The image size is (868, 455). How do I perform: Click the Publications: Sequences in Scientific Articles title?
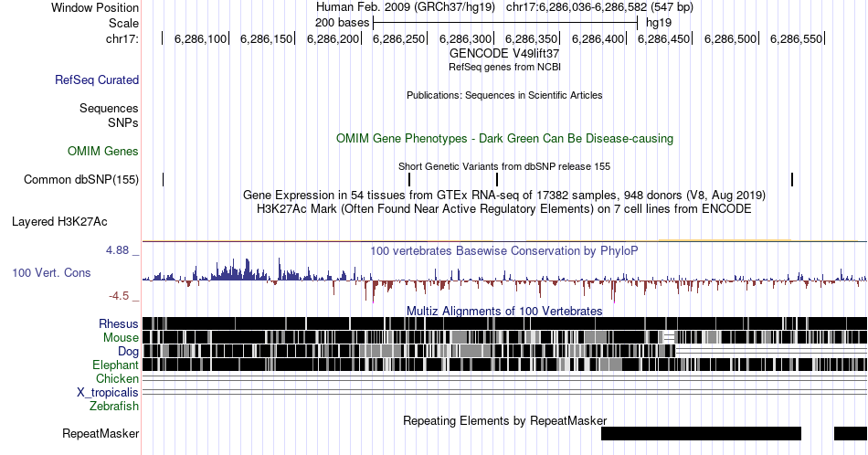[x=504, y=95]
